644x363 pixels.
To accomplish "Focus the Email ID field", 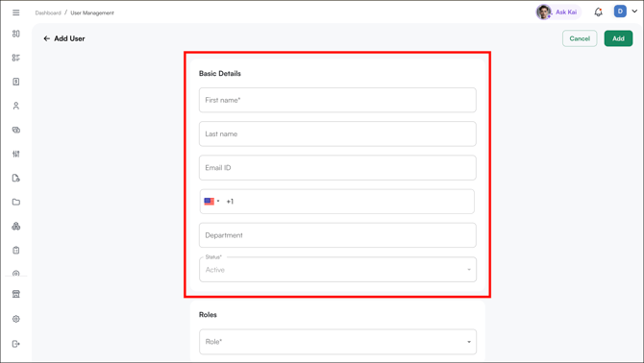I will tap(337, 168).
